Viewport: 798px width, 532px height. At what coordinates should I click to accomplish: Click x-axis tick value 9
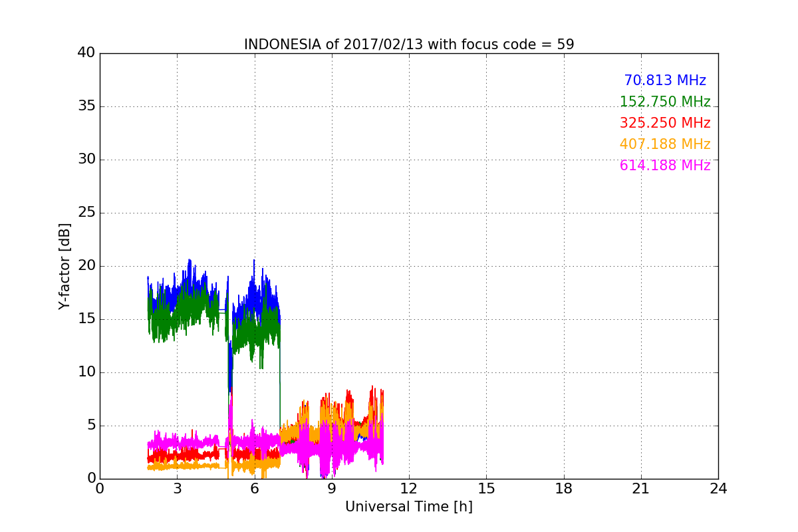pyautogui.click(x=332, y=489)
